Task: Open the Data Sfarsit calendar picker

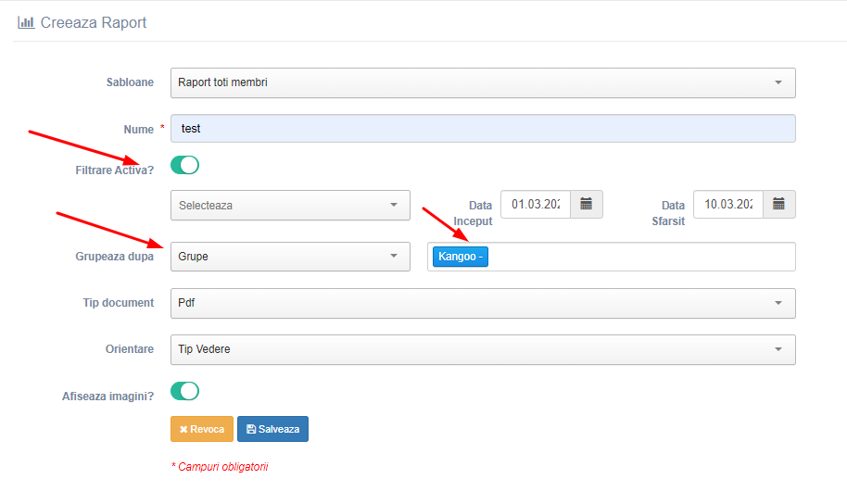Action: tap(779, 204)
